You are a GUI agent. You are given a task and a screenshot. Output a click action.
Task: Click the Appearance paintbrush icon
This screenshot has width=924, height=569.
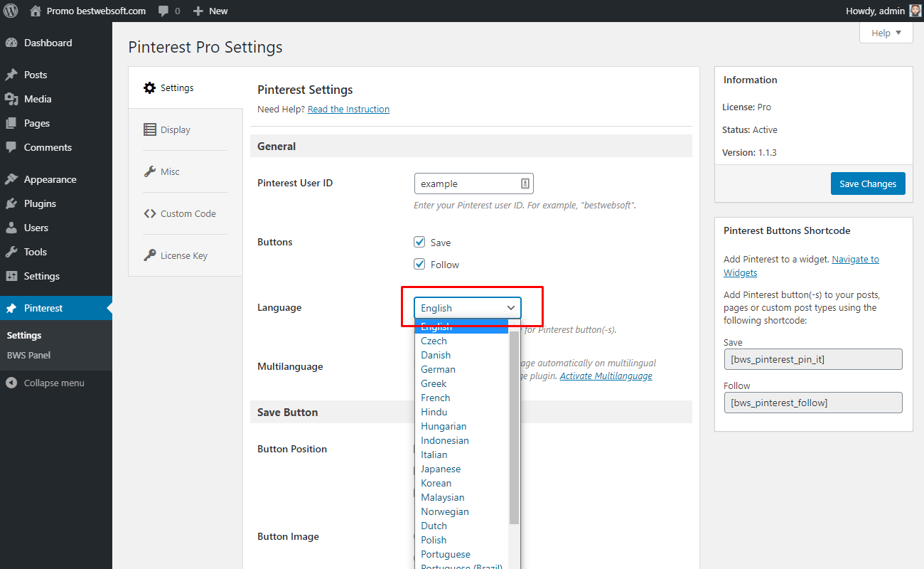(11, 179)
